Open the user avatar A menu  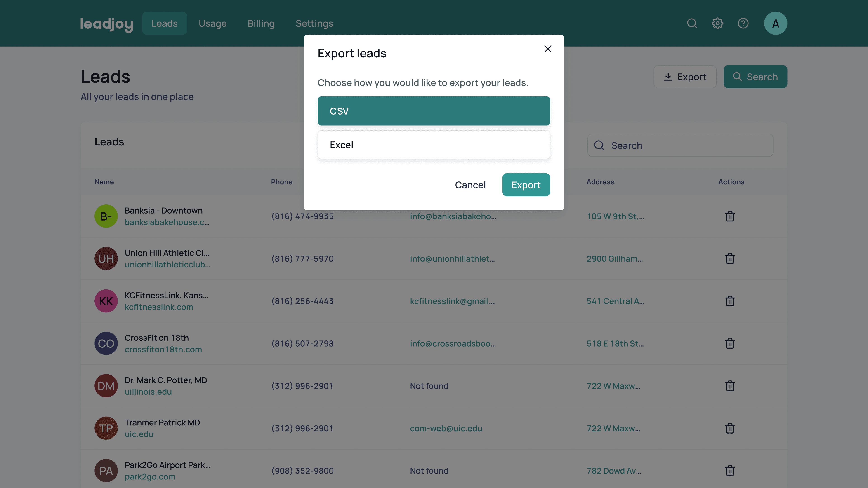click(x=775, y=23)
